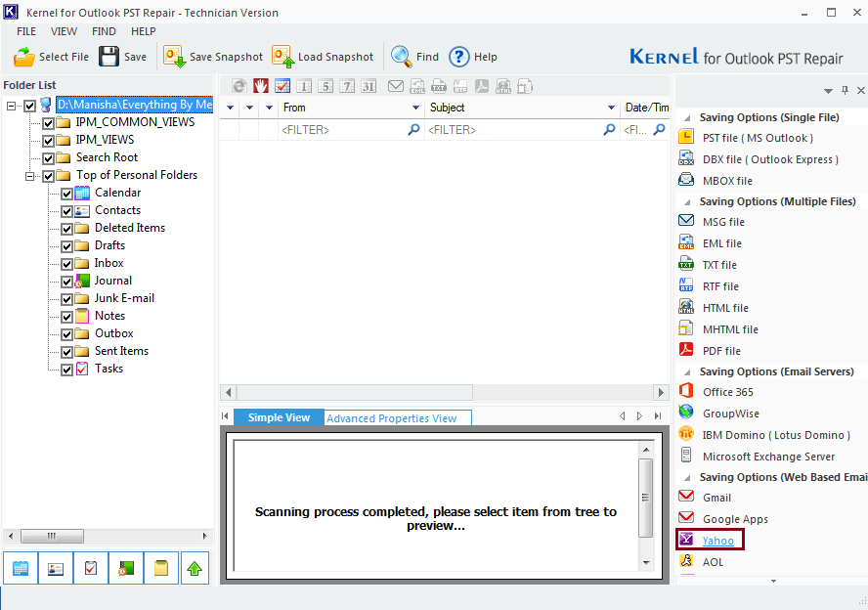
Task: Toggle the Sent Items checkbox
Action: click(x=67, y=352)
